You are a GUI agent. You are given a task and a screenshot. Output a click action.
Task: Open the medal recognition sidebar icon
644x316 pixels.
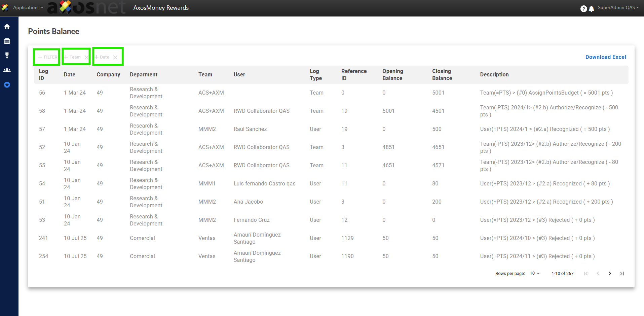(7, 56)
